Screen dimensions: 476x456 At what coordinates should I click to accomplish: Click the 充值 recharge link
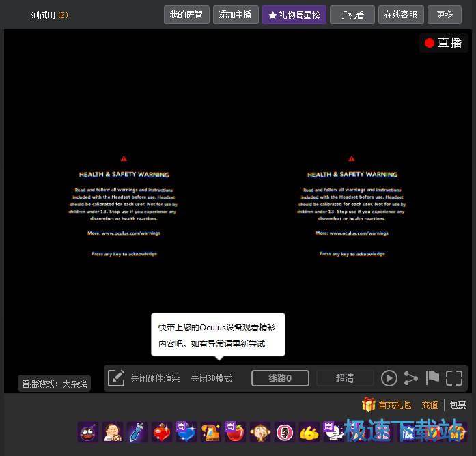[430, 405]
